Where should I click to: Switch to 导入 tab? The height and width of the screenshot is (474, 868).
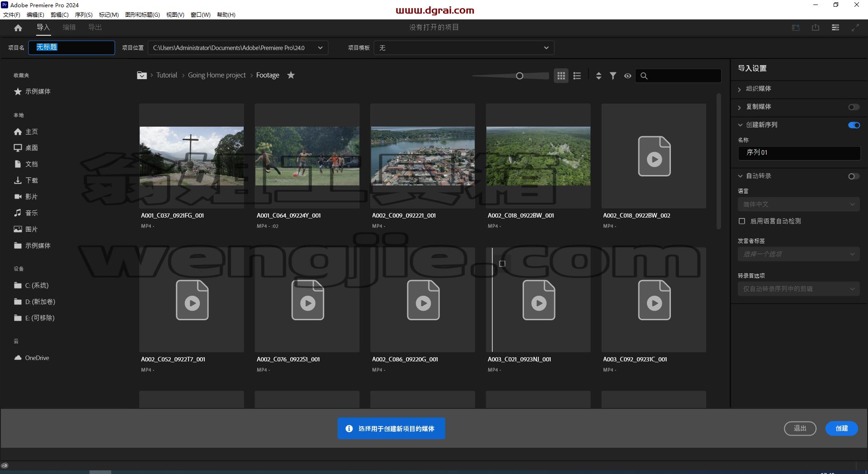tap(43, 28)
